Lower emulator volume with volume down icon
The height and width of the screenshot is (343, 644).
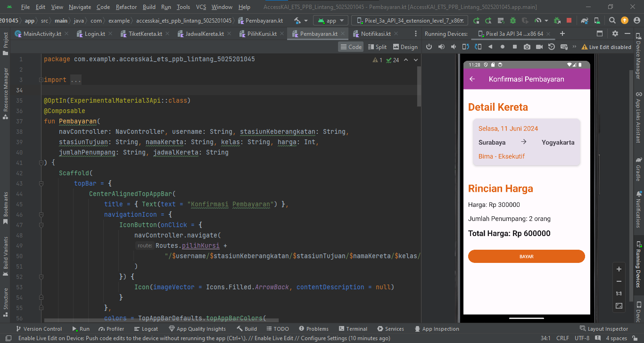click(454, 47)
